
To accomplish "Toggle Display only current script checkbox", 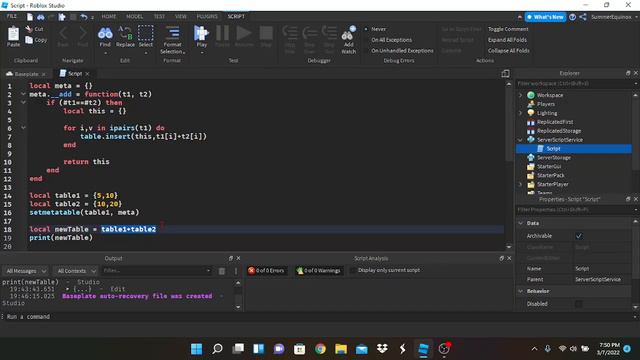I will (353, 270).
